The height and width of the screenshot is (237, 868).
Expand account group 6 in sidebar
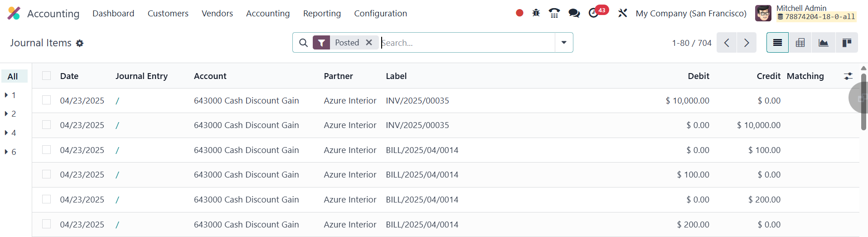pyautogui.click(x=10, y=152)
